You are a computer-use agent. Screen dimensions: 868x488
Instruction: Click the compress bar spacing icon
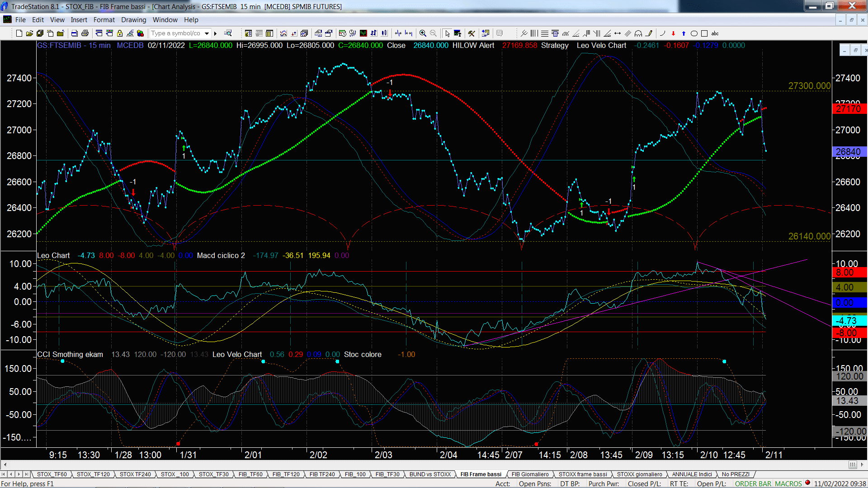tap(398, 33)
